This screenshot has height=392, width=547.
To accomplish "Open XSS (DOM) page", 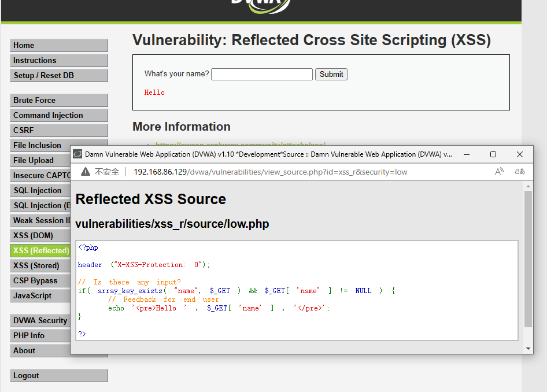I will tap(40, 235).
